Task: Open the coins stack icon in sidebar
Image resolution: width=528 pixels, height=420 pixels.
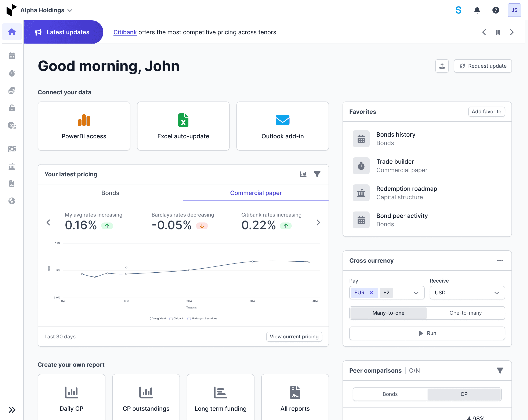Action: pyautogui.click(x=12, y=91)
